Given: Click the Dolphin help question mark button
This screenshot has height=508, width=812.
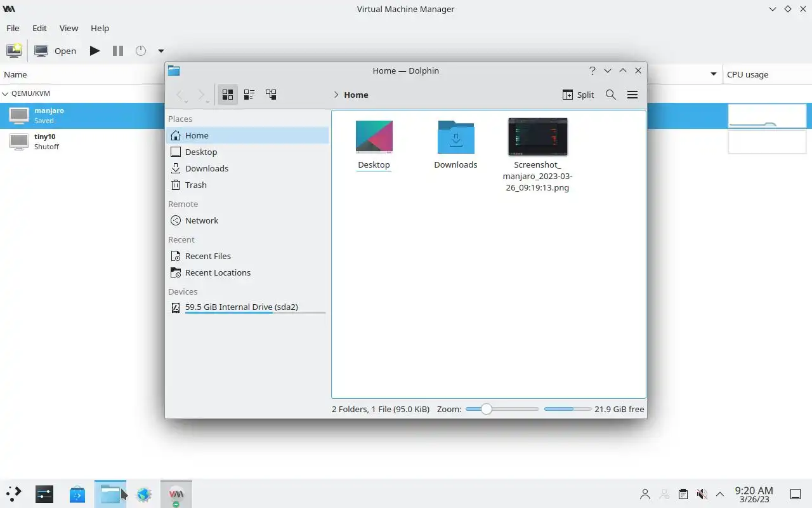Looking at the screenshot, I should (x=593, y=70).
